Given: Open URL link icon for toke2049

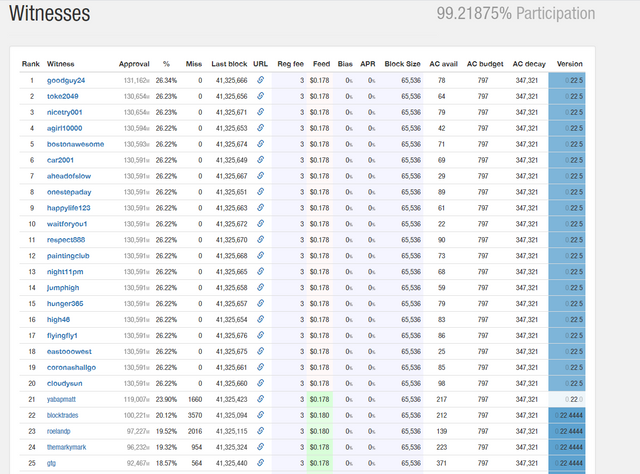Looking at the screenshot, I should click(260, 96).
